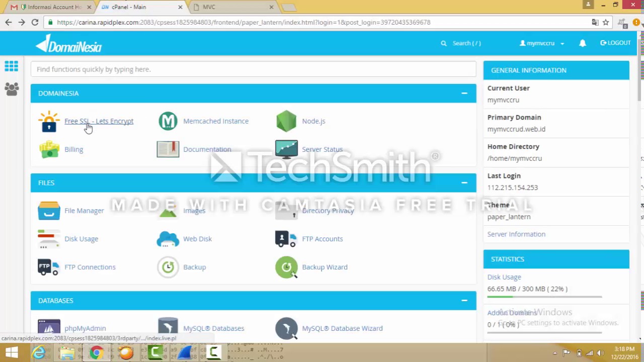
Task: Bookmark this page with the star icon
Action: 606,22
